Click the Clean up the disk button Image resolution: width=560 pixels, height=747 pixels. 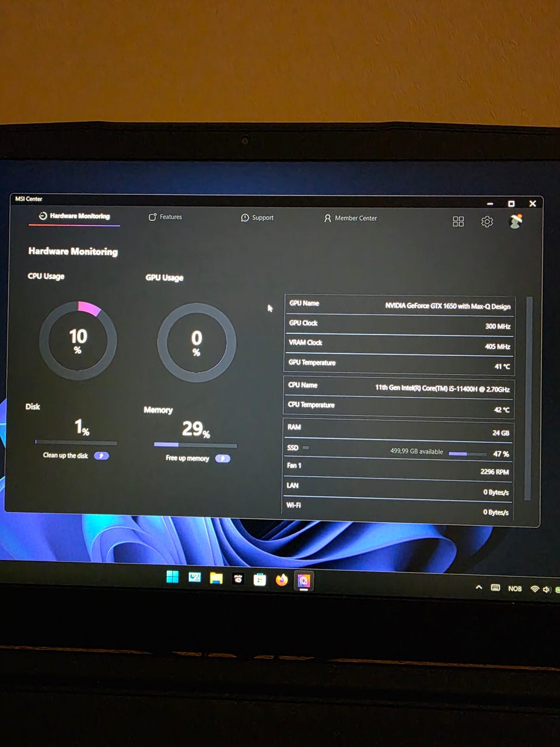pyautogui.click(x=101, y=456)
